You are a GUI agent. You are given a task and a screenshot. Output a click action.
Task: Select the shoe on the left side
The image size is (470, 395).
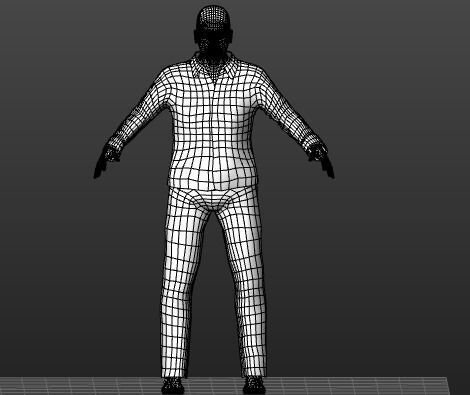point(173,386)
